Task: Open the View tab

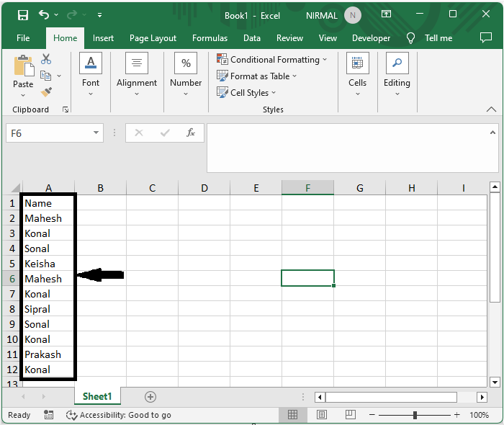Action: pos(328,38)
